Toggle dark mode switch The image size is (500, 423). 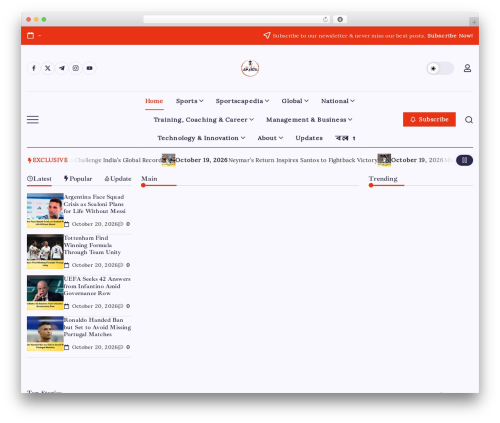click(440, 68)
